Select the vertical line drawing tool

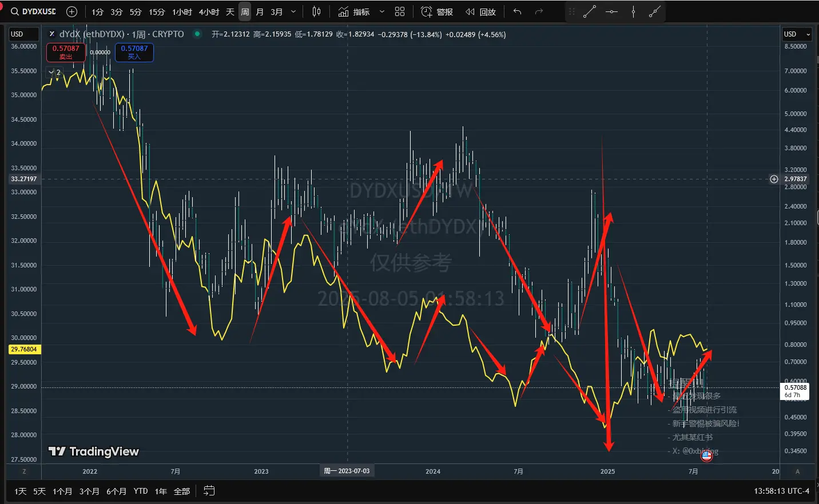point(633,11)
